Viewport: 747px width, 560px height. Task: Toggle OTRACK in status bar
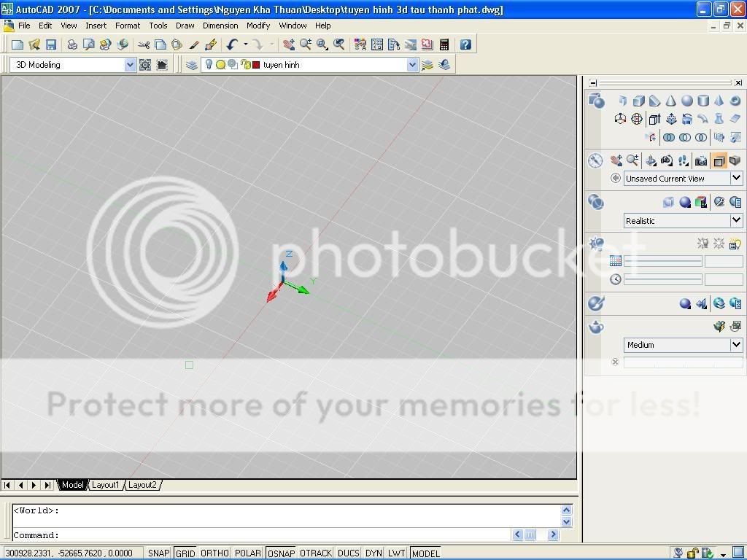tap(316, 553)
